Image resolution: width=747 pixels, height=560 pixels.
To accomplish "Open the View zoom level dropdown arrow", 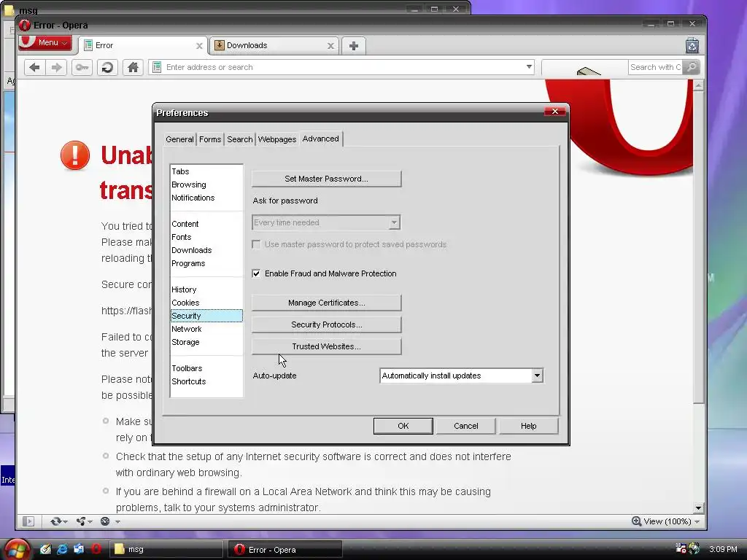I will click(697, 522).
